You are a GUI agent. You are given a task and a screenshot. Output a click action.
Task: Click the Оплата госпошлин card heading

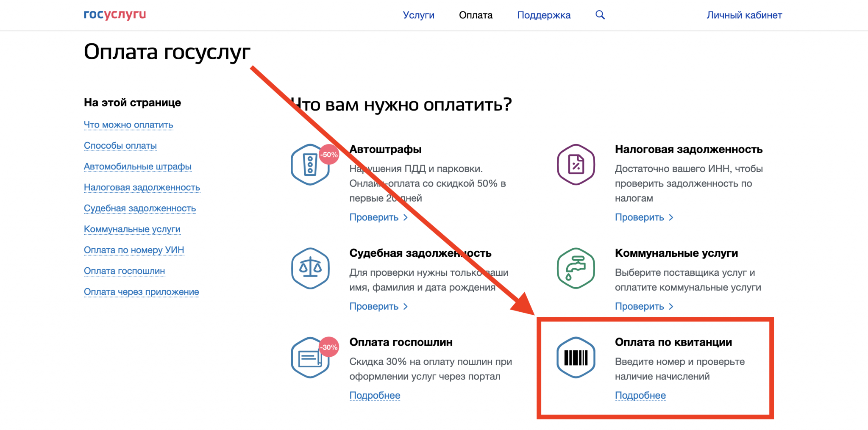(401, 342)
